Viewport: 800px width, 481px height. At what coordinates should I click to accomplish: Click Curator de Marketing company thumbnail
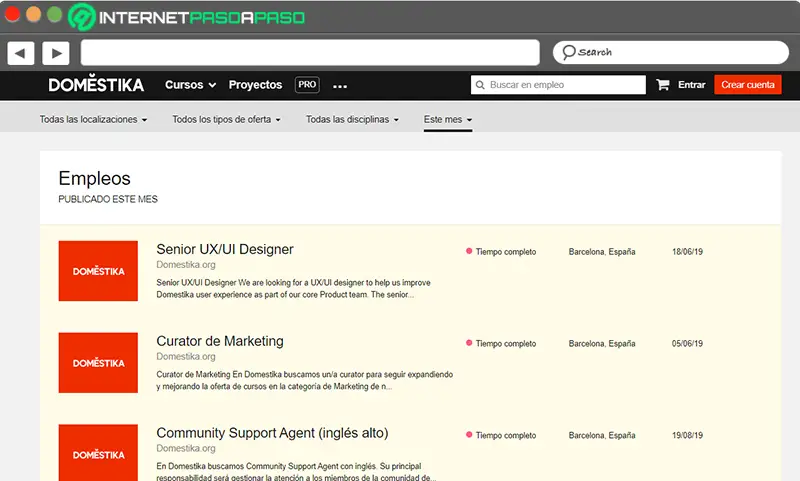coord(98,363)
